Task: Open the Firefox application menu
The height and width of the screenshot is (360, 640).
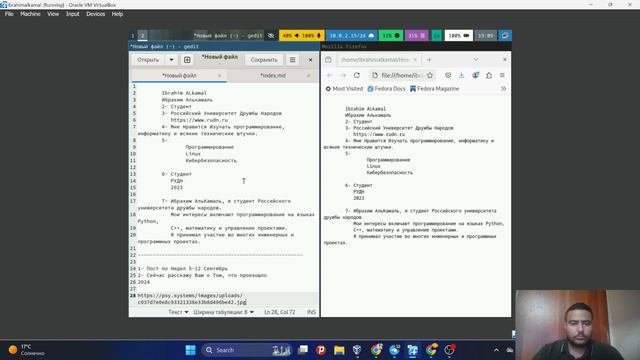Action: (x=502, y=76)
